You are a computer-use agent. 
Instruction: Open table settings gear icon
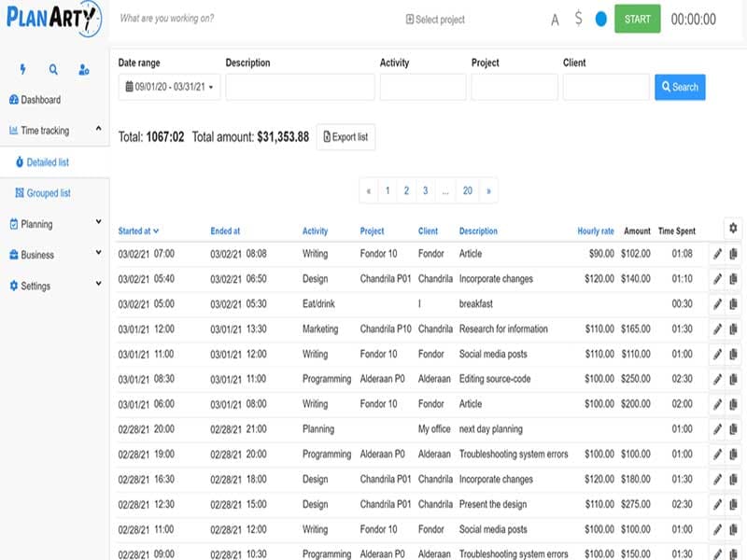coord(733,228)
